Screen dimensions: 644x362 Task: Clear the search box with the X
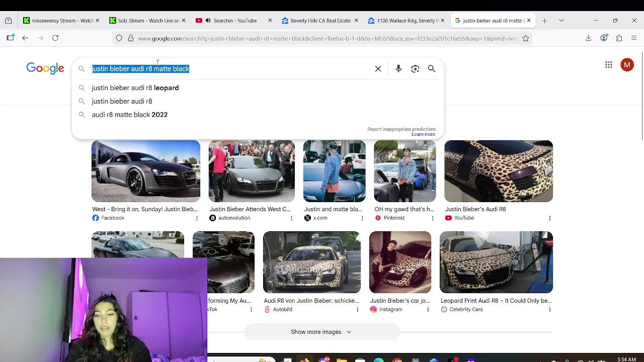pyautogui.click(x=378, y=69)
